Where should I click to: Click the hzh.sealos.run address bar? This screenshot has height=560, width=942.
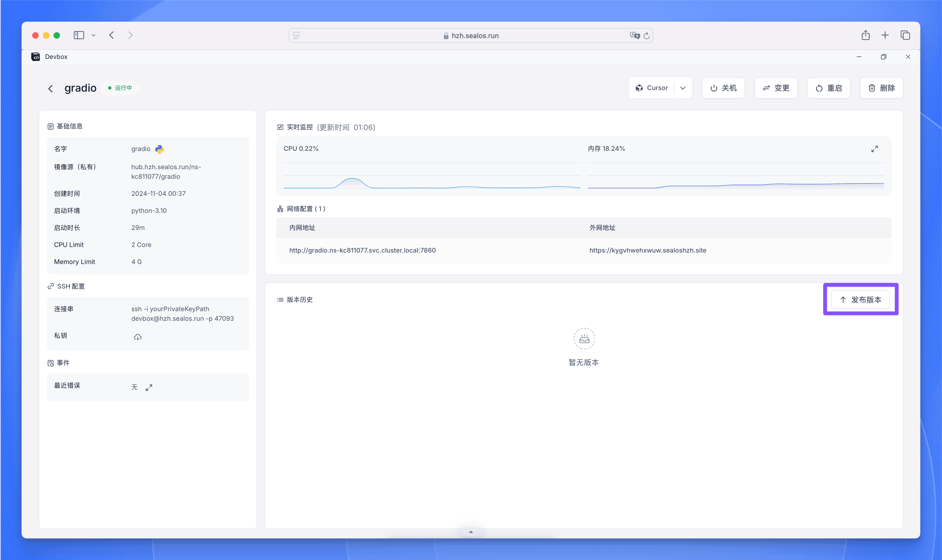pos(471,35)
